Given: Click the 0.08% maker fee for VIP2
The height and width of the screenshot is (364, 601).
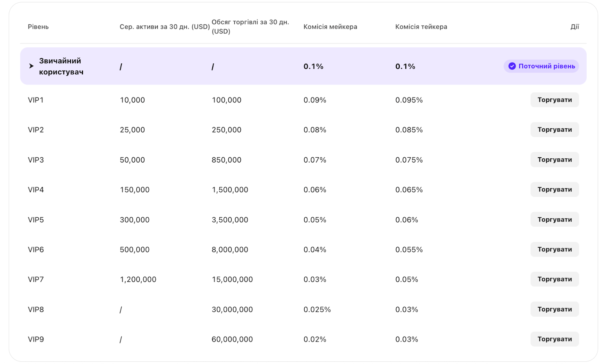Looking at the screenshot, I should (315, 130).
